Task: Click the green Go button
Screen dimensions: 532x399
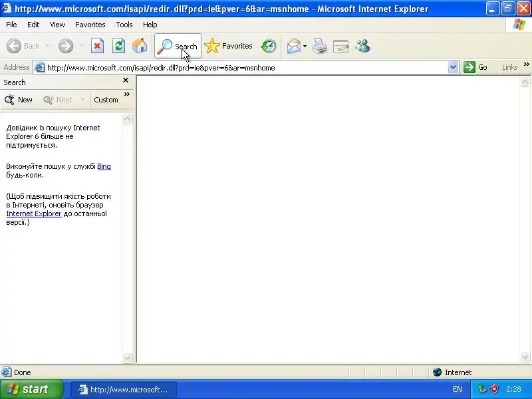Action: (476, 67)
